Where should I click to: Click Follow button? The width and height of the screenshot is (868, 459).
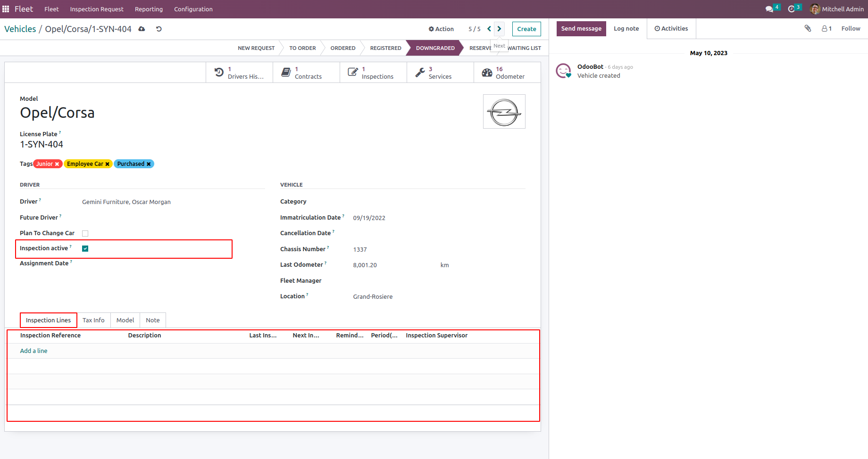[x=851, y=28]
